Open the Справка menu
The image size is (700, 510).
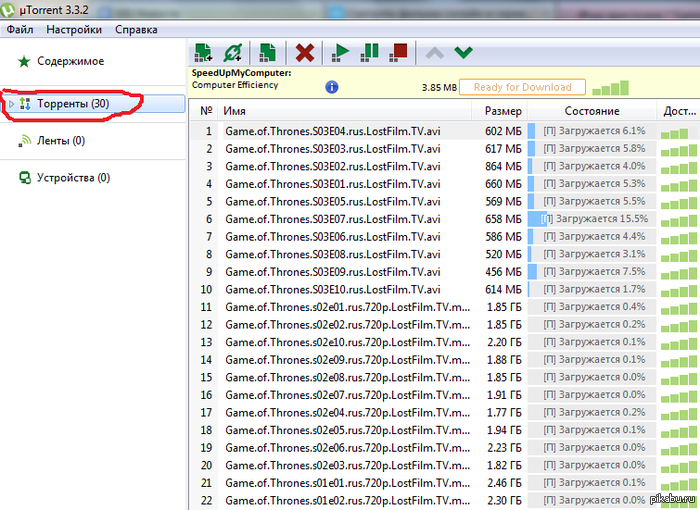tap(136, 30)
